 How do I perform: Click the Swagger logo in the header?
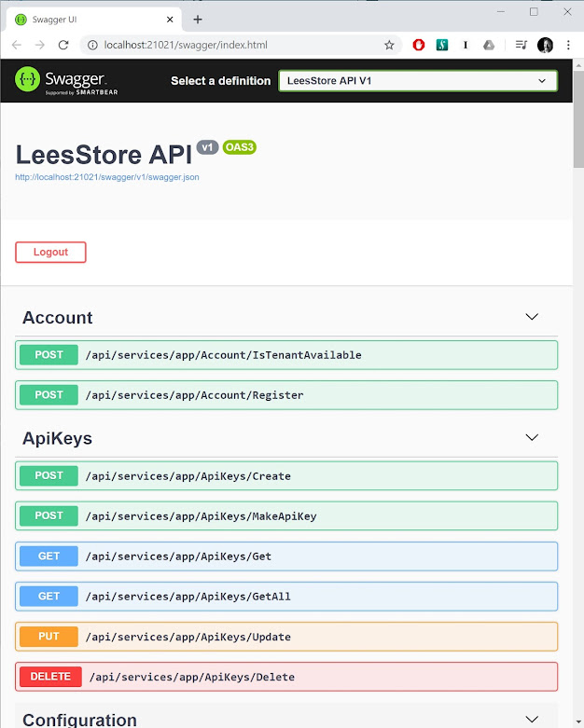click(x=61, y=81)
